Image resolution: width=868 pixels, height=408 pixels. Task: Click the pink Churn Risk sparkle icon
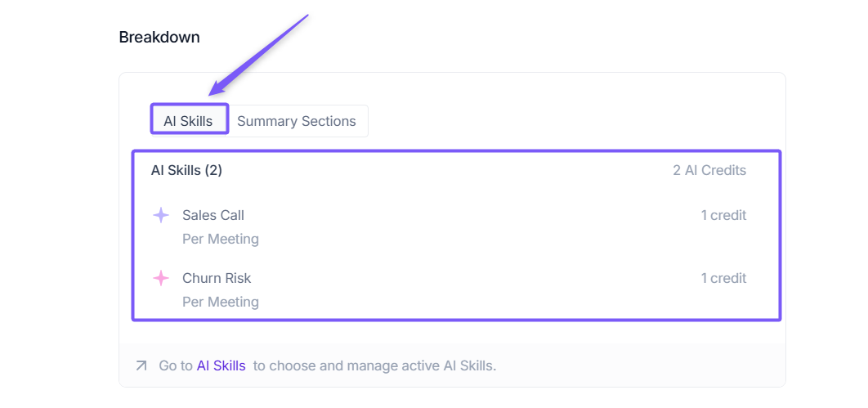coord(161,278)
